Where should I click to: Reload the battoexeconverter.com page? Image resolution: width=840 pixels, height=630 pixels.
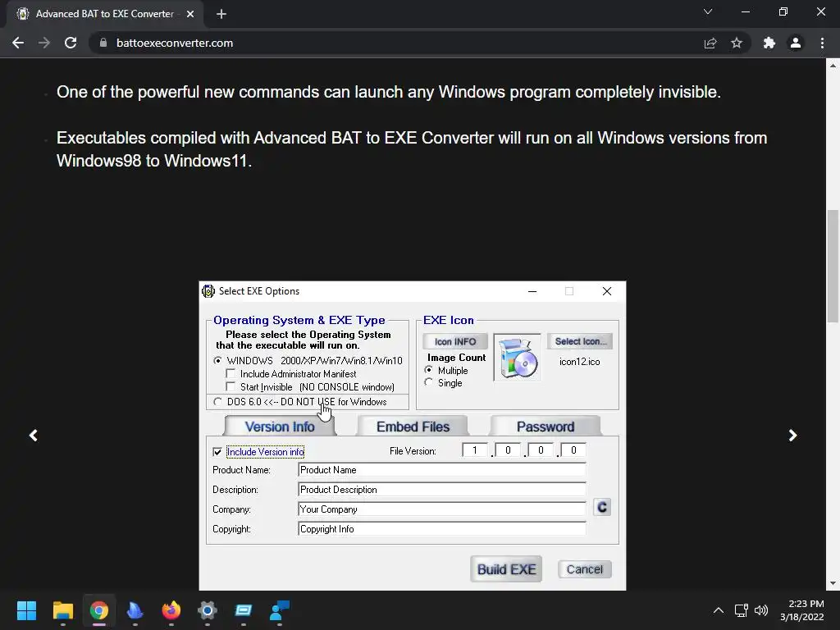click(x=71, y=43)
